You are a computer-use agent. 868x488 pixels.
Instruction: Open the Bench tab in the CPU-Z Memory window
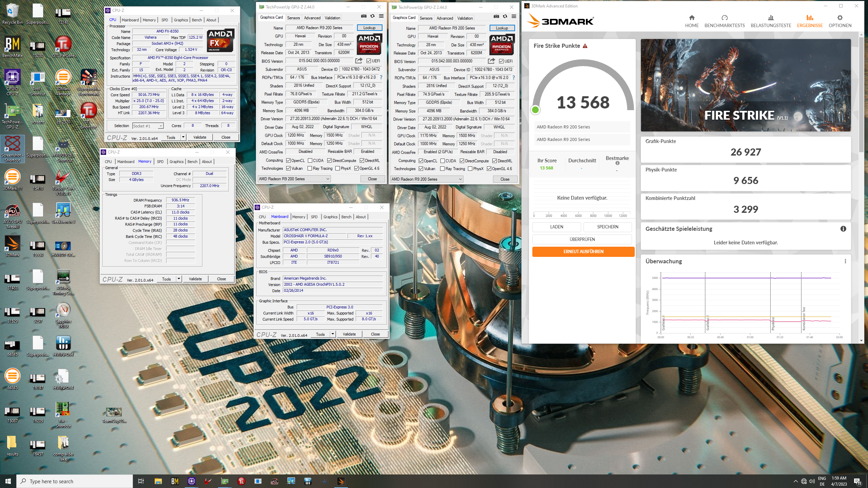[192, 162]
